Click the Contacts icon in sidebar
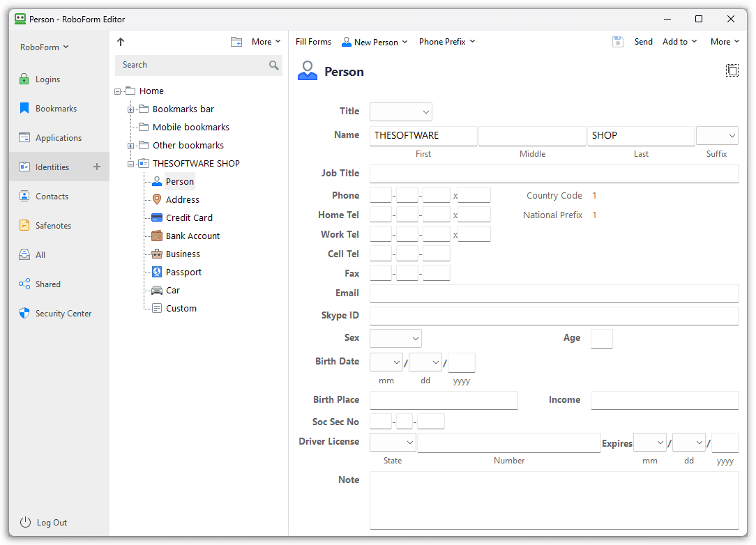This screenshot has width=756, height=545. point(24,196)
